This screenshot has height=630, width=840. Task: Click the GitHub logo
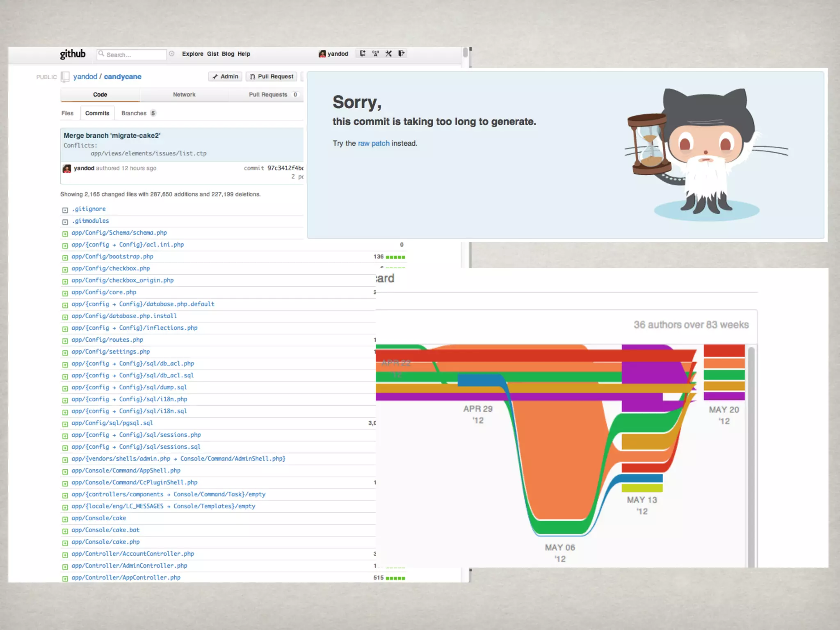click(73, 54)
